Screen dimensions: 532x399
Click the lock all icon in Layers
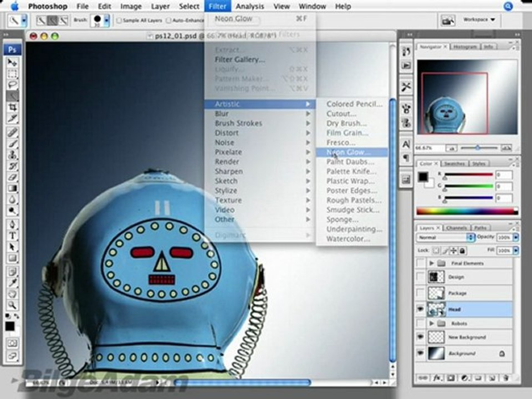point(462,250)
